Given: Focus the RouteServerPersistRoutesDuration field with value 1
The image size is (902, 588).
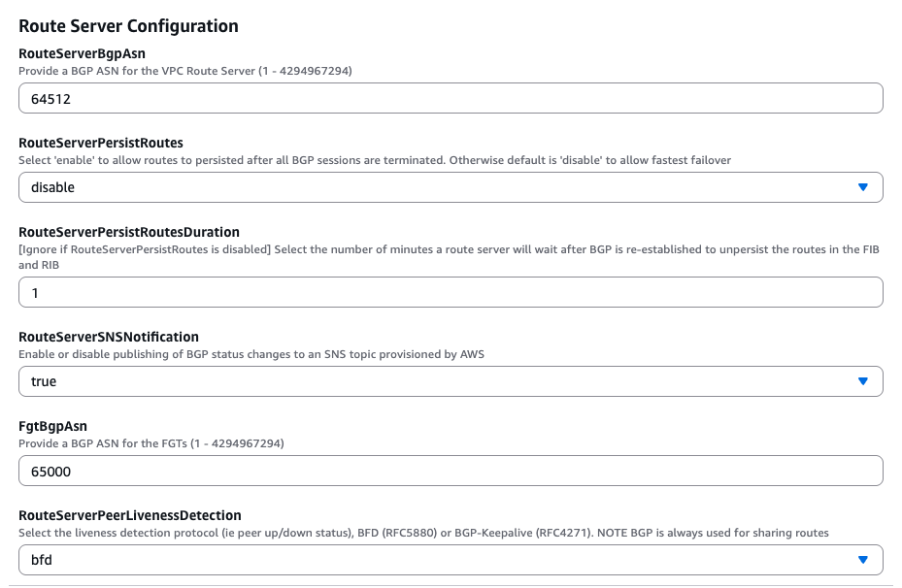Looking at the screenshot, I should (451, 293).
